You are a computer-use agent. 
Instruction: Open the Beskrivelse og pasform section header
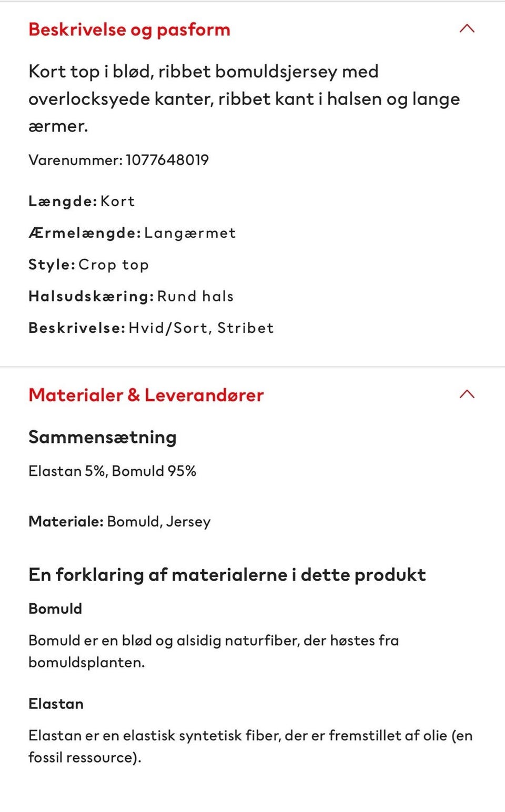129,30
